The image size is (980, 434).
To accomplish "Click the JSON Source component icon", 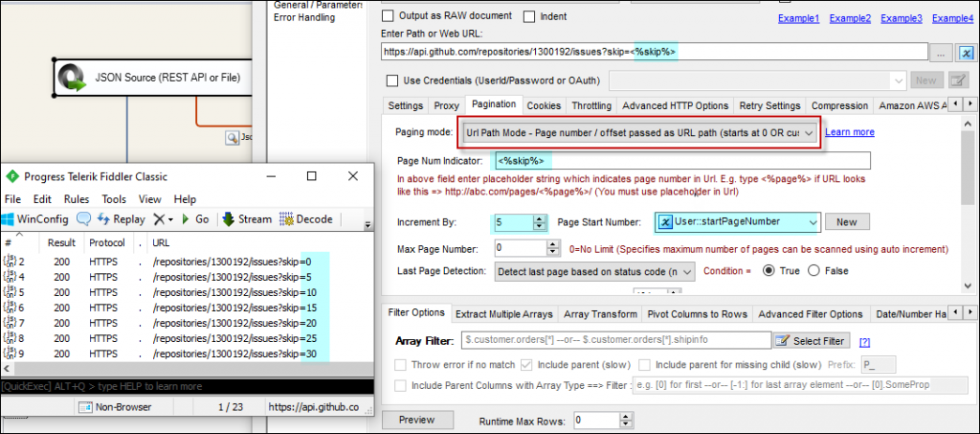I will click(72, 77).
